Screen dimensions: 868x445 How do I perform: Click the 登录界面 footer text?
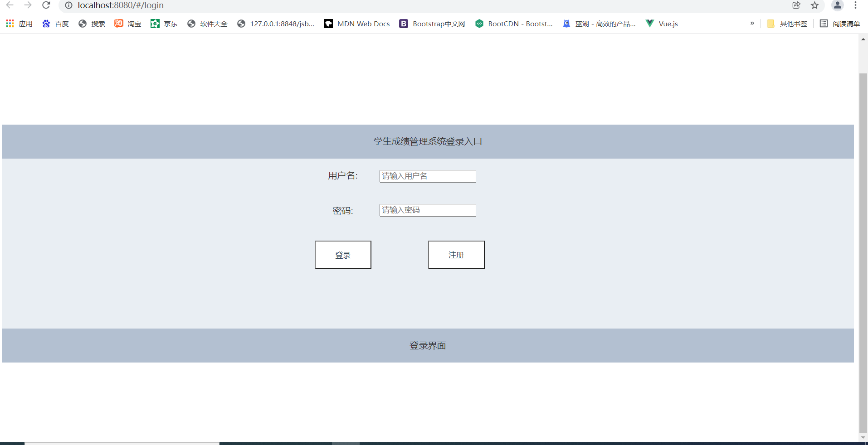[x=428, y=346]
